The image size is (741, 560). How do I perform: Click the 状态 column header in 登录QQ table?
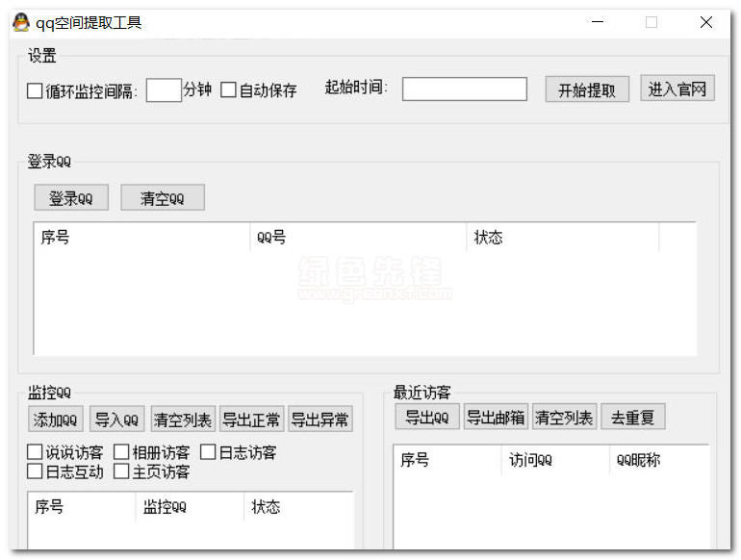(563, 237)
